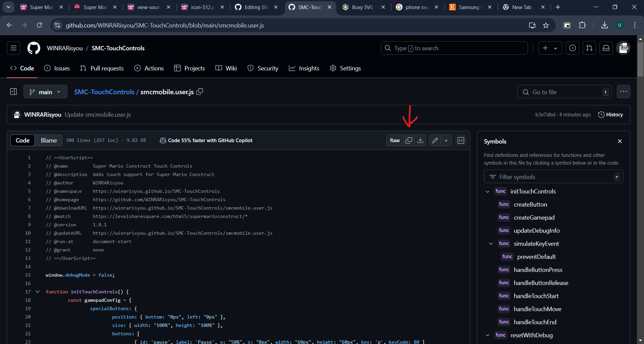Open the Raw file view
644x344 pixels.
click(x=395, y=140)
